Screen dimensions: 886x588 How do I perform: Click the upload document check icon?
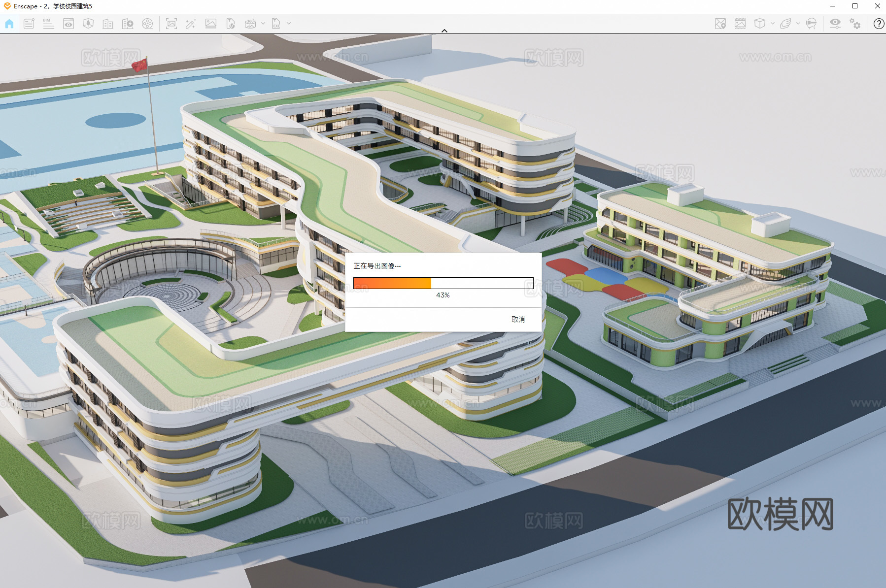click(231, 24)
